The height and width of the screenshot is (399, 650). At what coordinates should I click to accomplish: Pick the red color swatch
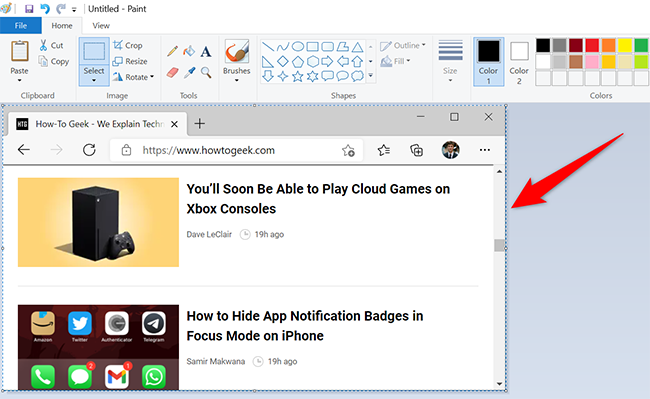592,46
